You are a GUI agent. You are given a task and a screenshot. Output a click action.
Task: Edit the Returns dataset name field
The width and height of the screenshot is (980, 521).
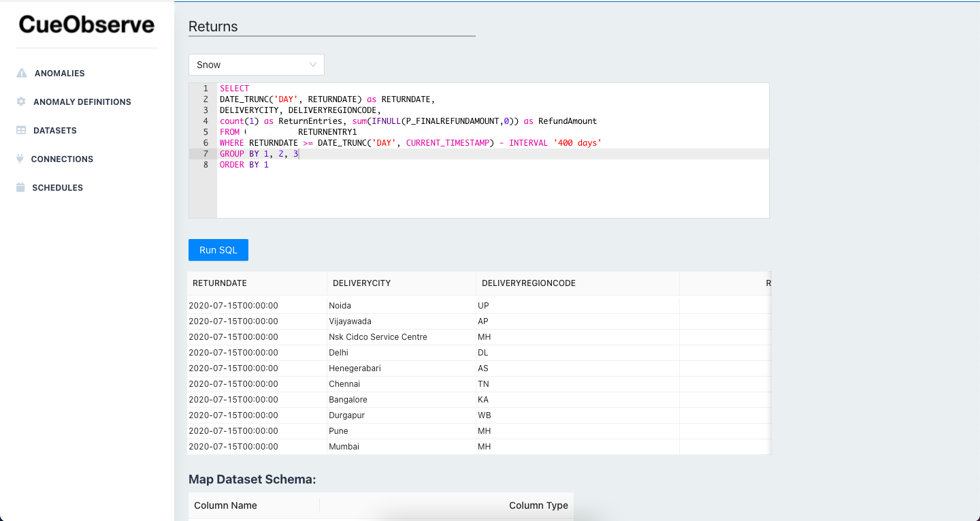coord(332,27)
